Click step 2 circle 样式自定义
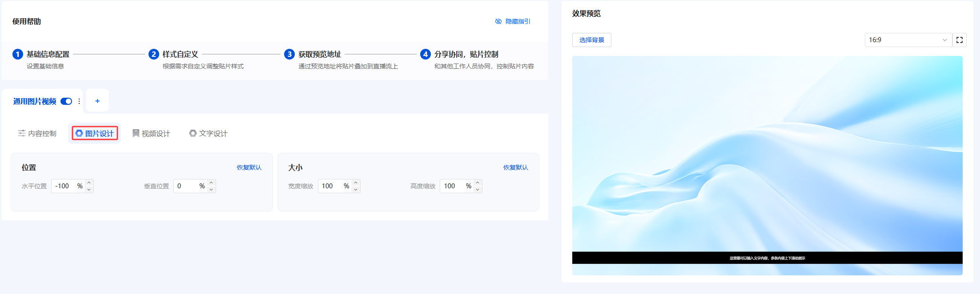 pyautogui.click(x=153, y=54)
